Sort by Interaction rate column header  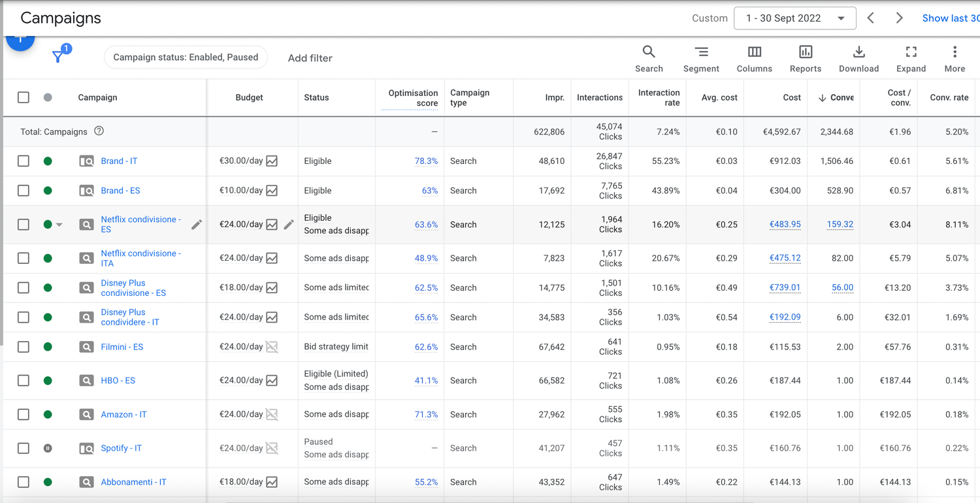pos(659,98)
